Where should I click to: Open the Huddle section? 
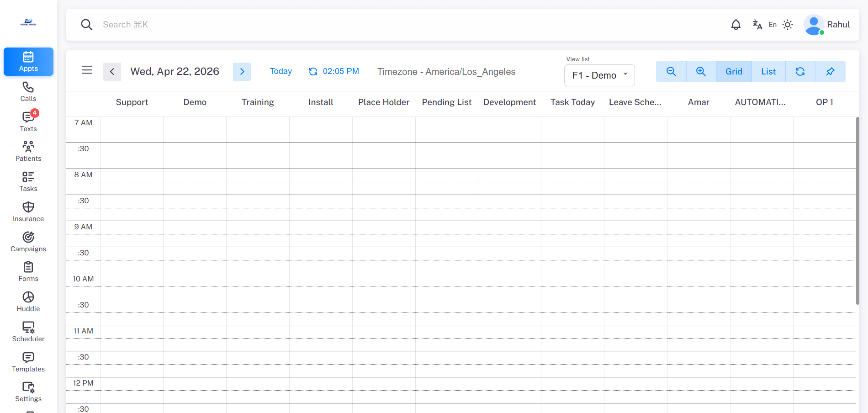point(28,301)
